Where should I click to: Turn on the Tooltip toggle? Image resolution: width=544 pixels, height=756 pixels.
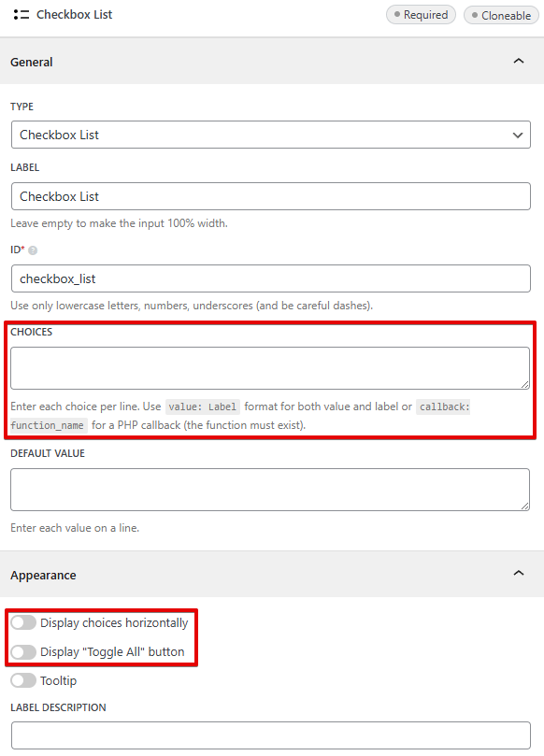tap(23, 680)
